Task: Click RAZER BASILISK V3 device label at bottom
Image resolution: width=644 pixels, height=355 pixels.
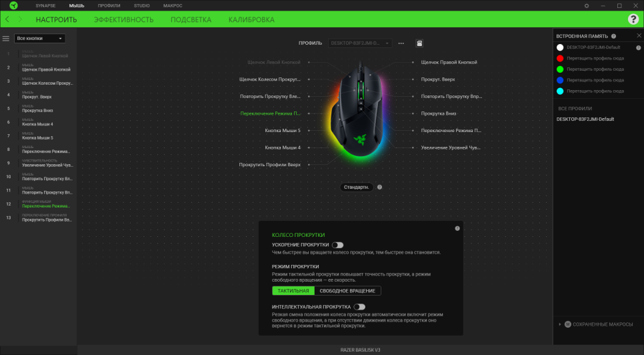Action: pos(360,350)
